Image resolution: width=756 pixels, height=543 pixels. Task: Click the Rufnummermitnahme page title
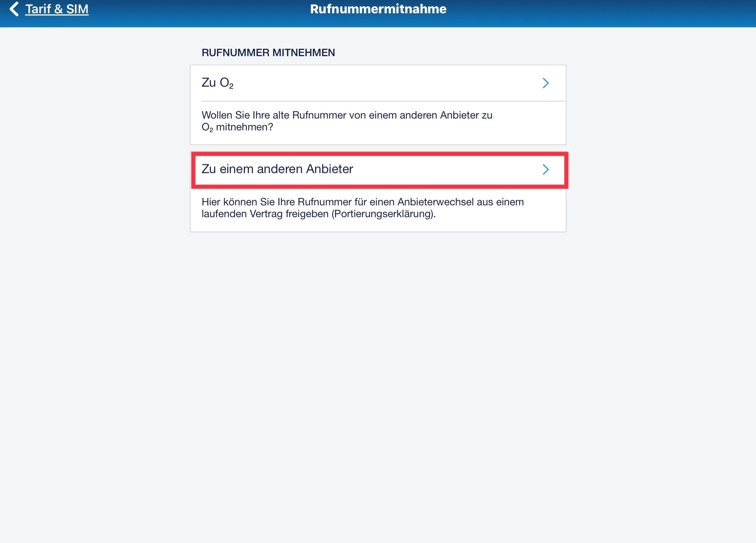point(378,9)
